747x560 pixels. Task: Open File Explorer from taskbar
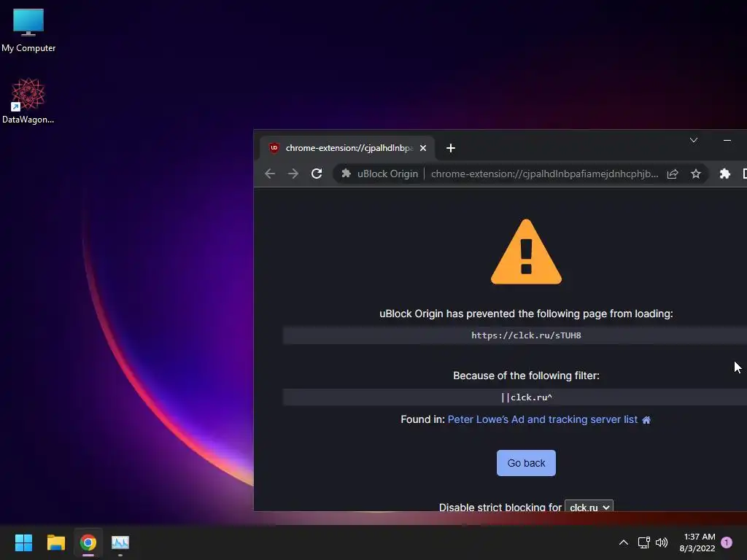(x=55, y=542)
